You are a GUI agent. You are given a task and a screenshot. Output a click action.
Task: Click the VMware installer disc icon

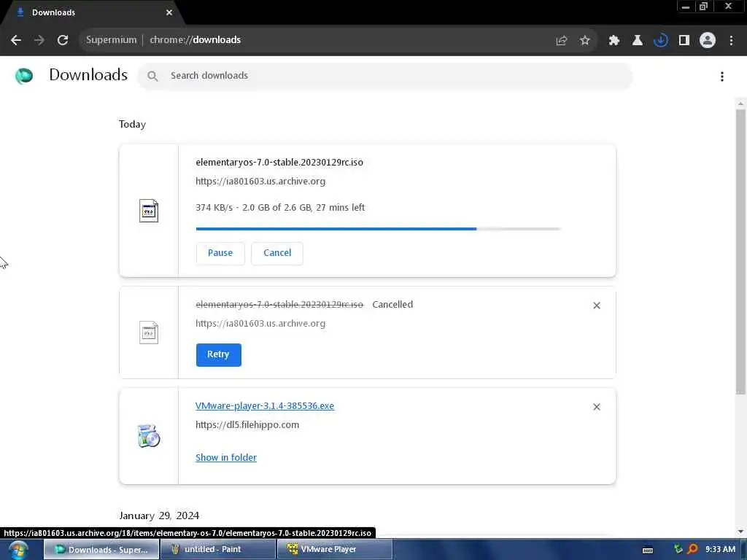coord(149,436)
